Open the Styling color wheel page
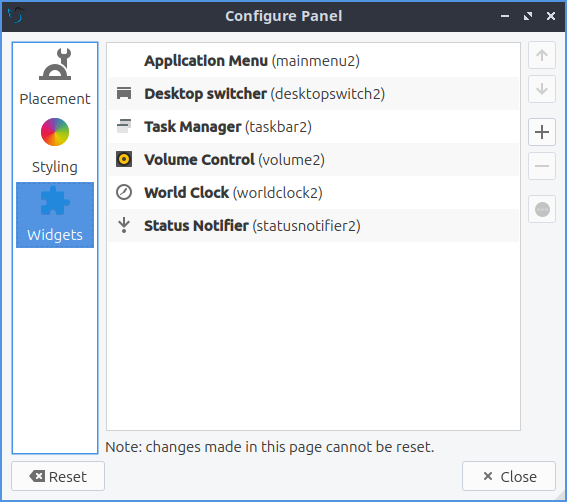The width and height of the screenshot is (567, 502). click(55, 146)
